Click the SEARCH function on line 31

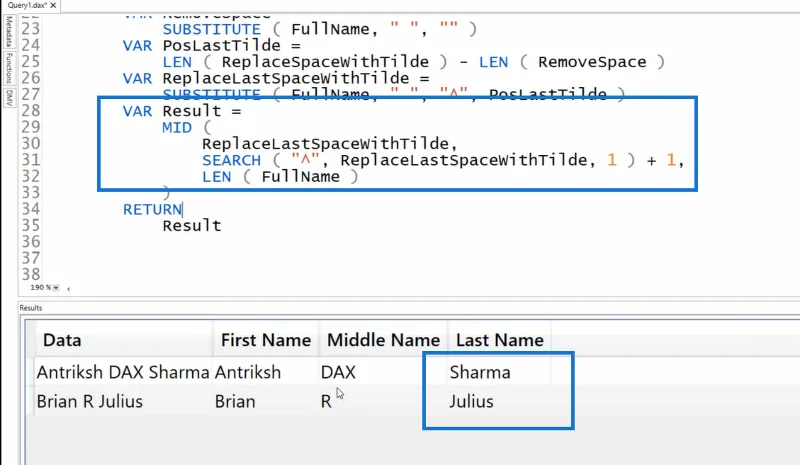(231, 160)
